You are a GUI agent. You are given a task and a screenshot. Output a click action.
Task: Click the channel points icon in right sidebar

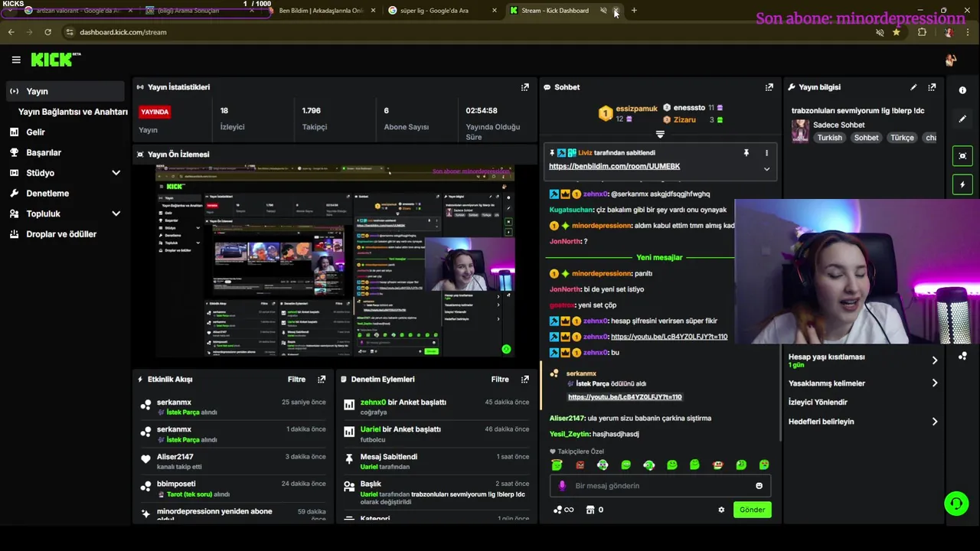(962, 356)
